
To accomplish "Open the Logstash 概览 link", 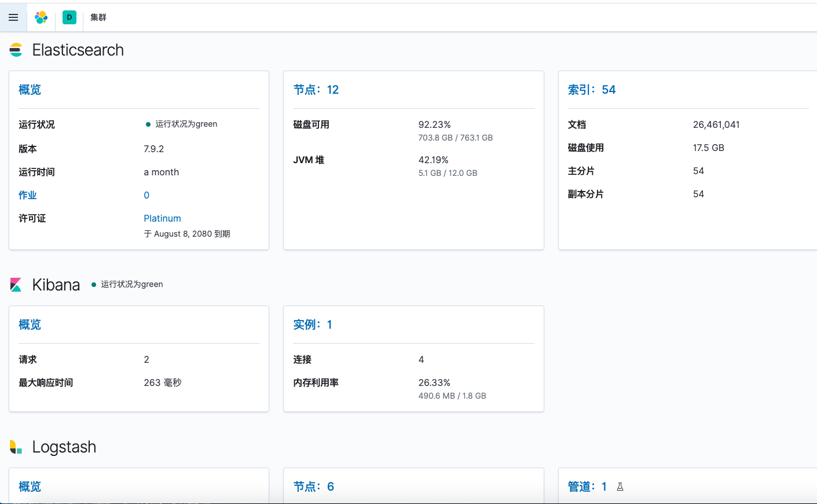I will (30, 487).
